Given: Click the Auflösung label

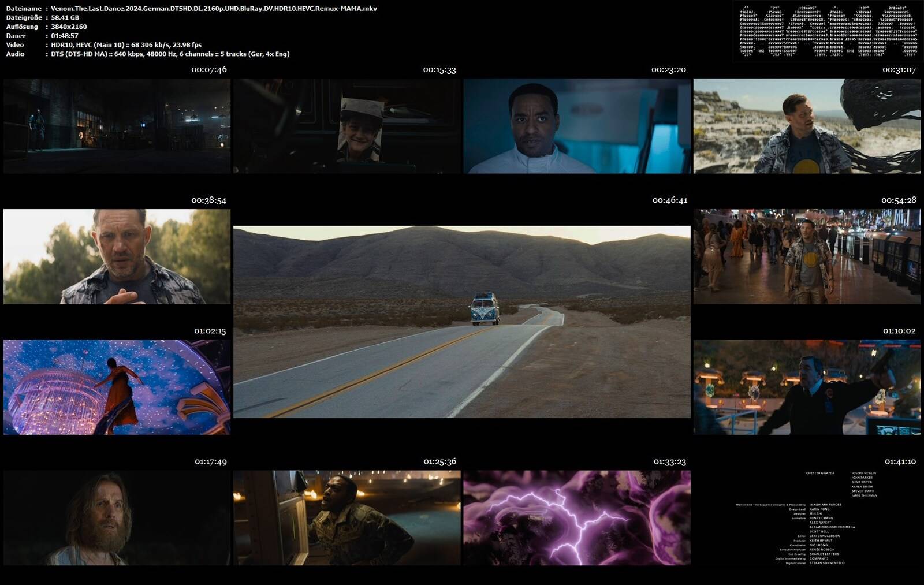Looking at the screenshot, I should 22,27.
